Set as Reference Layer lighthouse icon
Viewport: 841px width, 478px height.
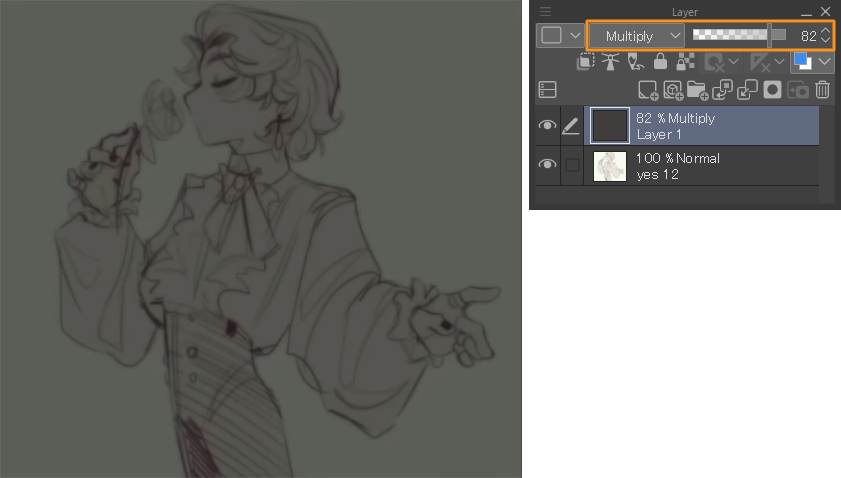pyautogui.click(x=610, y=62)
